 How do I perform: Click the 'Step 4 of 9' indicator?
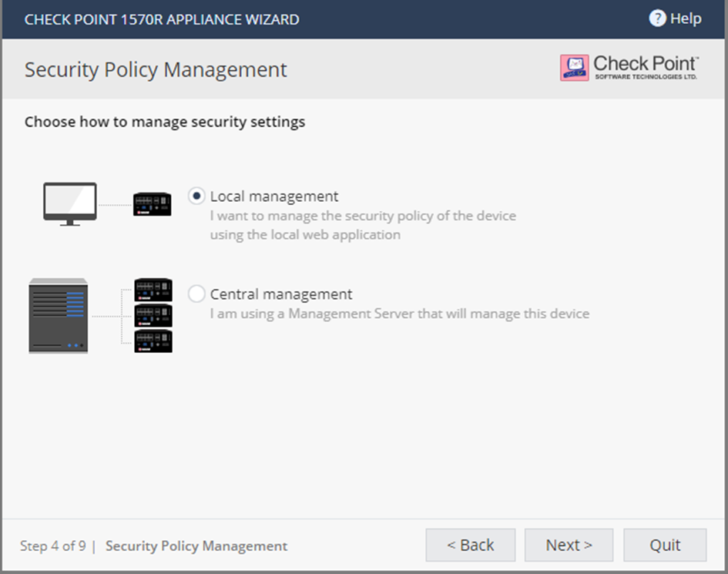(x=53, y=545)
